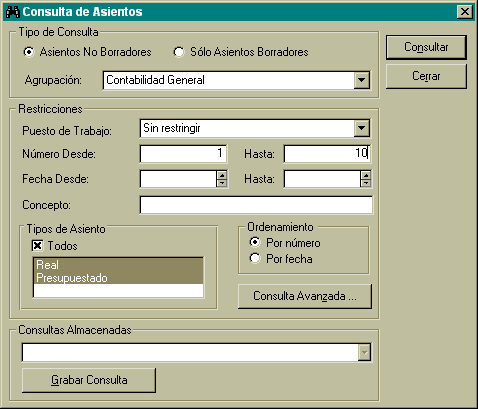Click Grabar Consulta button
This screenshot has width=478, height=409.
[x=89, y=380]
